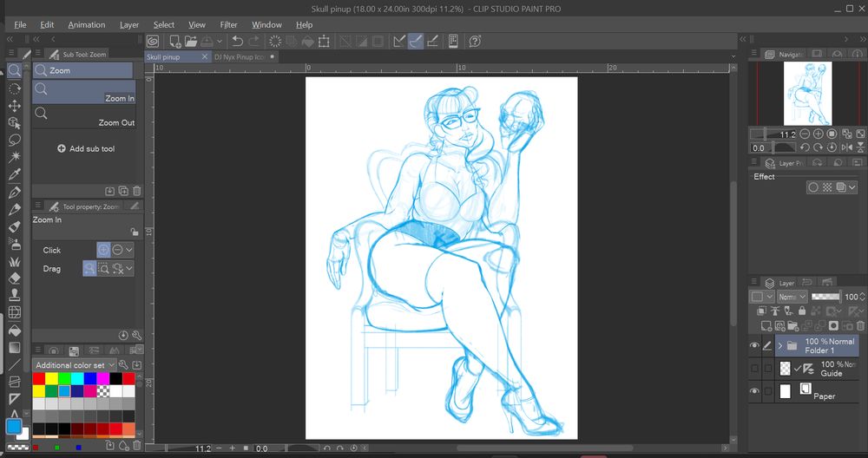Click the Clear (spinner) toolbar icon
The height and width of the screenshot is (458, 868).
coord(274,42)
